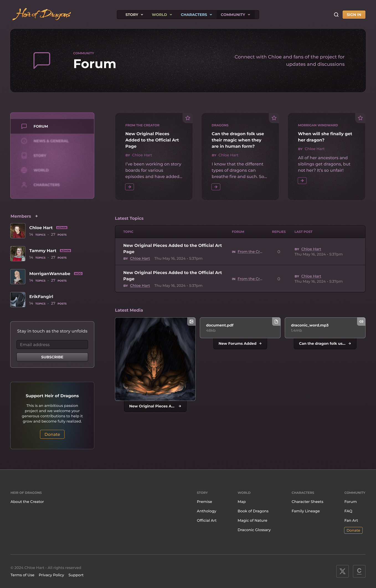Viewport: 376px width, 588px height.
Task: View Tammy Hart's avatar
Action: click(18, 254)
